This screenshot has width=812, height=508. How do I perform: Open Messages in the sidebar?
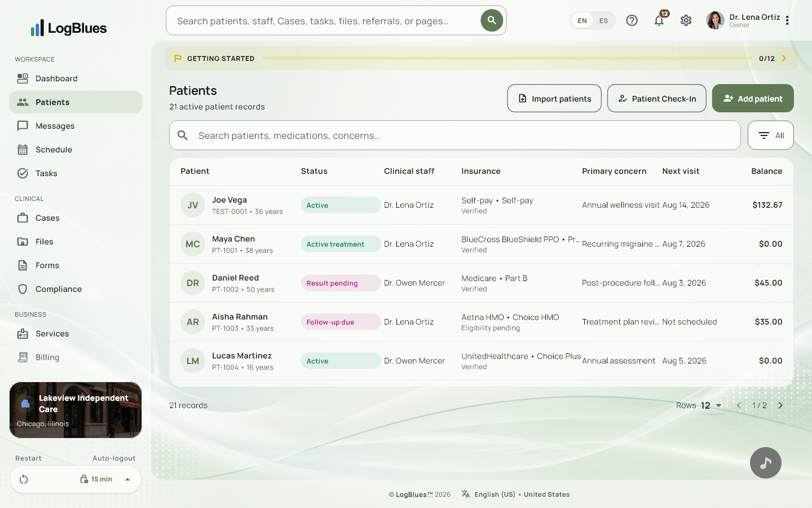(76, 126)
